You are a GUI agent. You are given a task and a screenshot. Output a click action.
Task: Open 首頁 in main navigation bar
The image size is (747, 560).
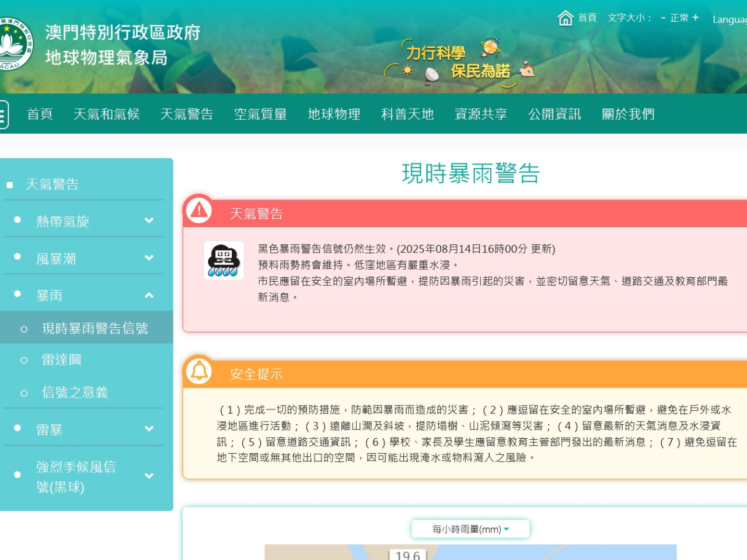(40, 114)
